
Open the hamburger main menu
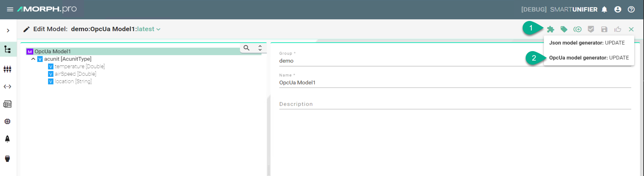(10, 9)
